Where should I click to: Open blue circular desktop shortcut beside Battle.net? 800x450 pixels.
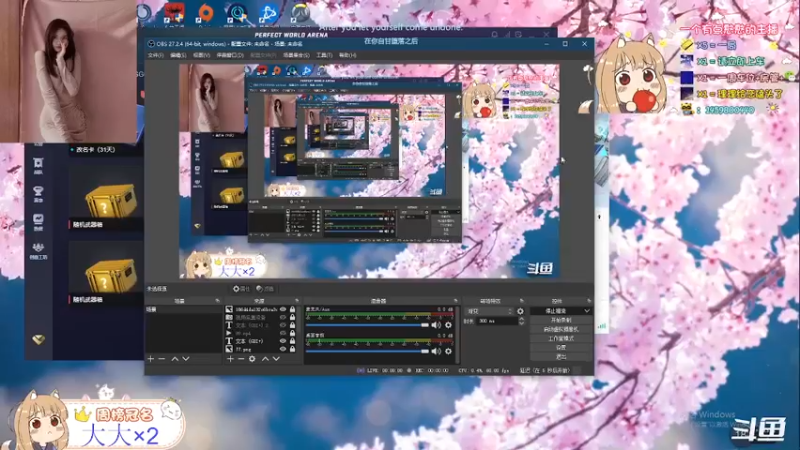(x=237, y=13)
